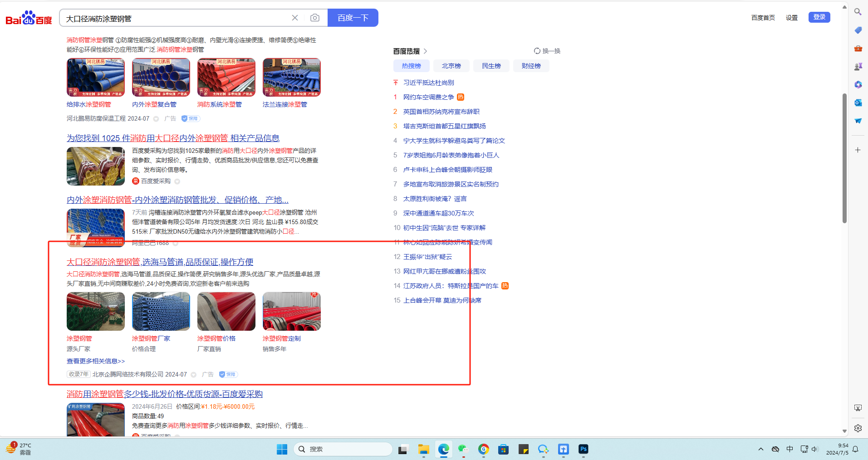Screen dimensions: 868x460
Task: Open hot search 深中通道通车超30万车次
Action: pos(438,213)
